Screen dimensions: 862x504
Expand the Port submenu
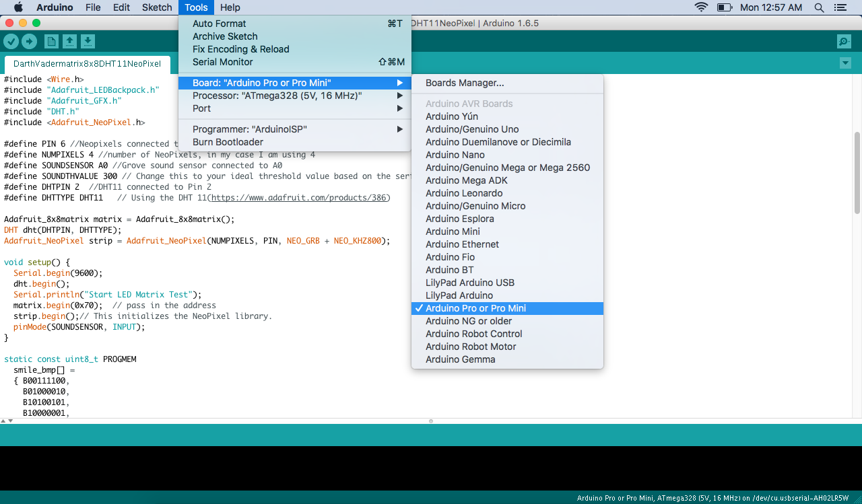294,108
